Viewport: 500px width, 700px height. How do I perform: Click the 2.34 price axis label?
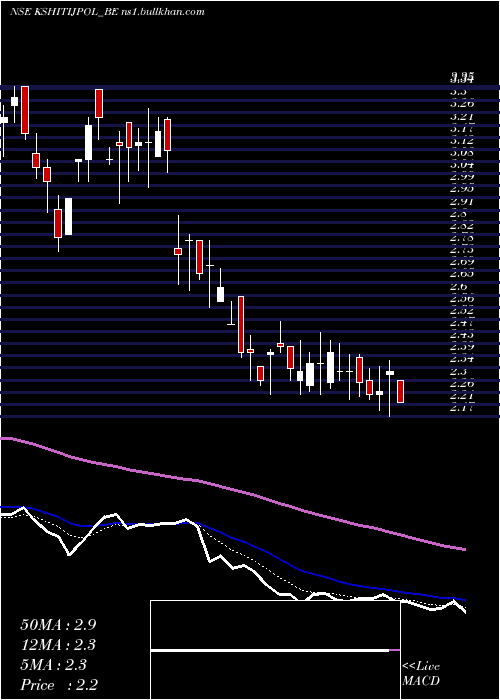click(462, 359)
